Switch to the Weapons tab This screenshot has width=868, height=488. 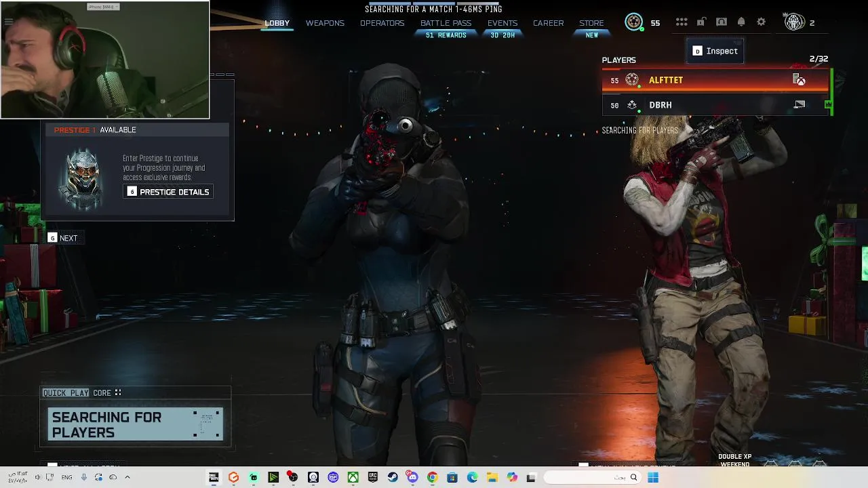tap(325, 23)
